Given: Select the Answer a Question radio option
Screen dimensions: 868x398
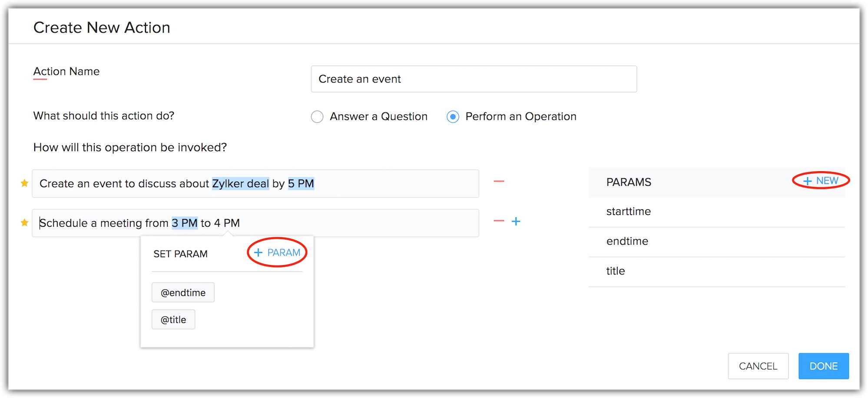Looking at the screenshot, I should pos(317,117).
